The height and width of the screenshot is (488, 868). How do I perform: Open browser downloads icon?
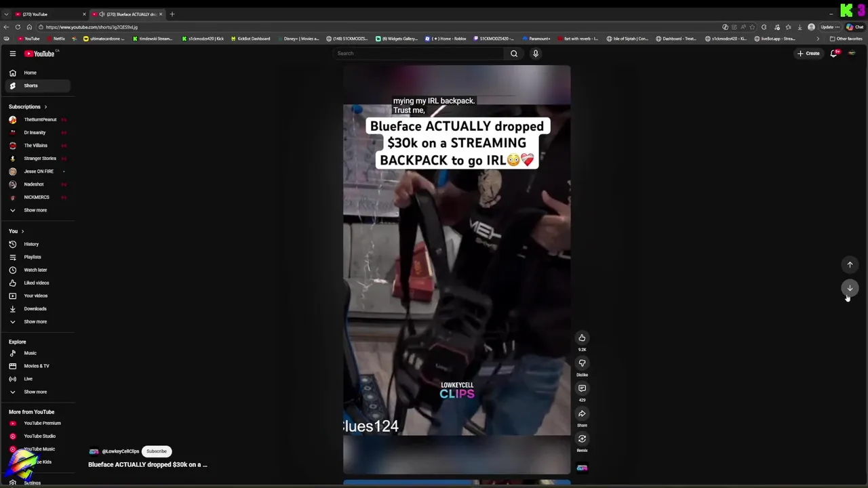point(800,27)
